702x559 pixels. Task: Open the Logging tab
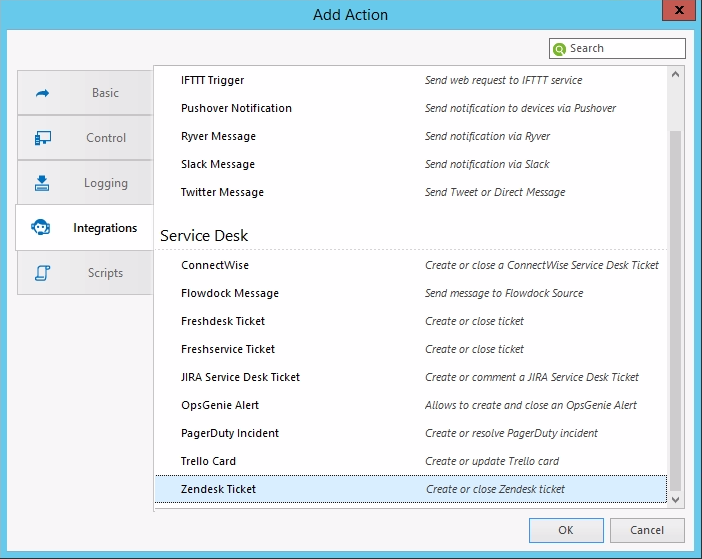pyautogui.click(x=85, y=183)
